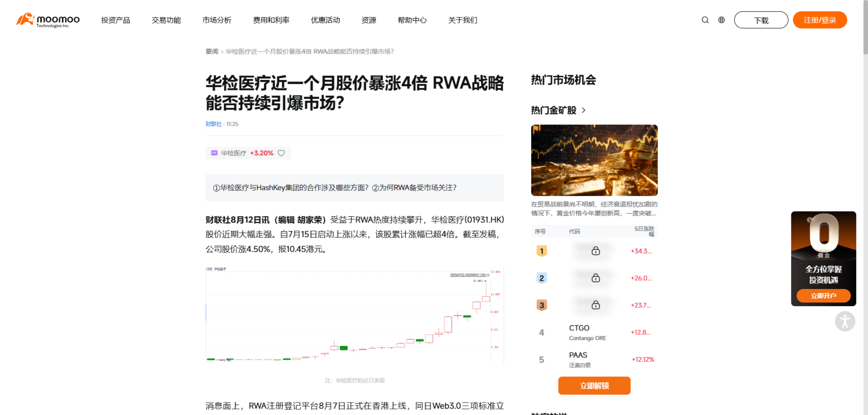Click the +23.7 five-day change value
Screen dimensions: 868x415
pos(641,306)
